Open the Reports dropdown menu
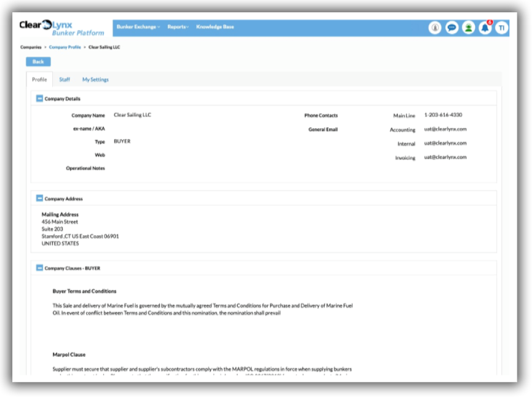Screen dimensions: 532x397 point(178,27)
